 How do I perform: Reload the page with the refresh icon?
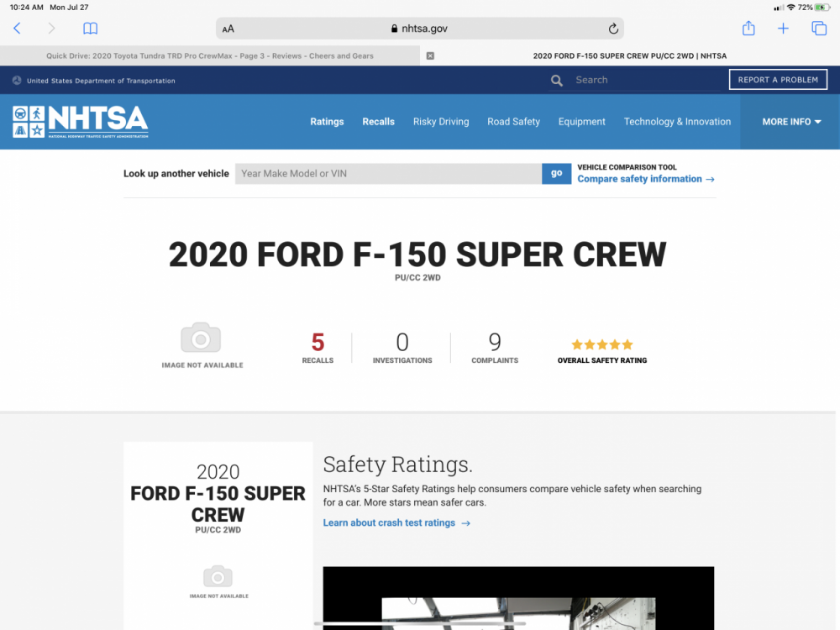tap(613, 29)
